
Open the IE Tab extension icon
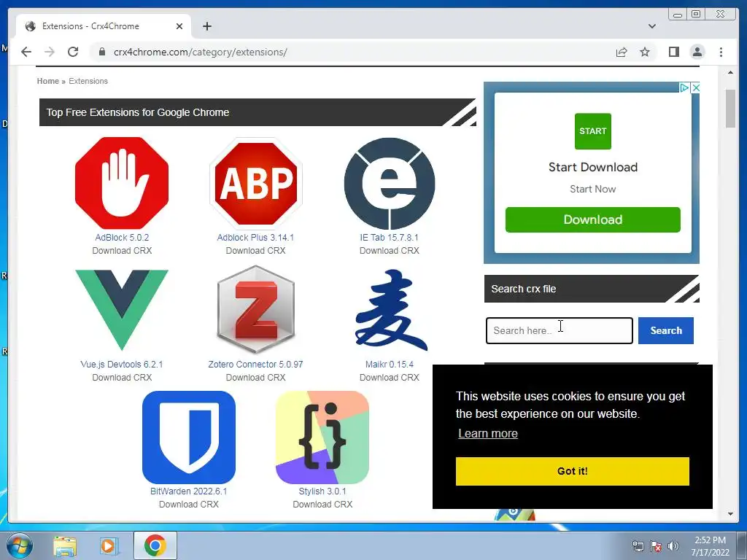coord(390,183)
